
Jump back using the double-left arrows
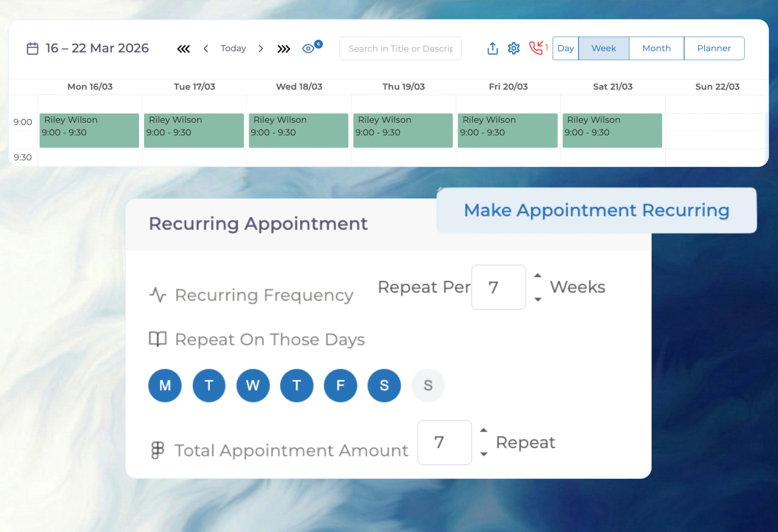(184, 49)
